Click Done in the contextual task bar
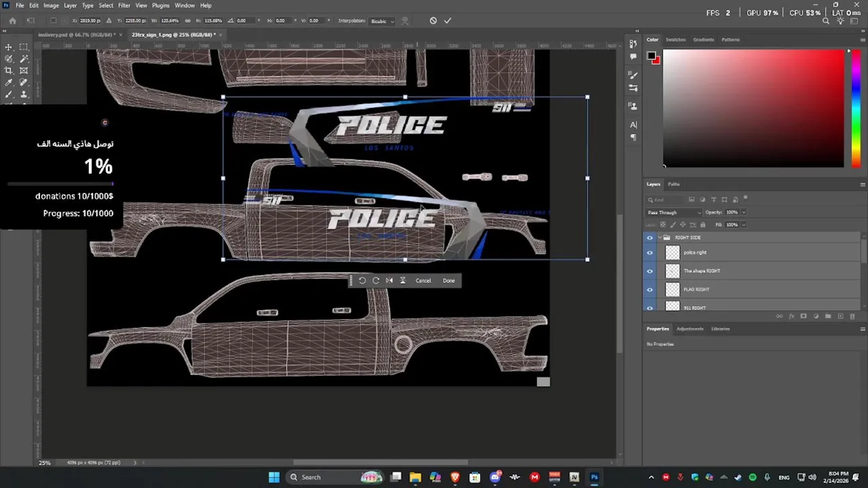The height and width of the screenshot is (488, 868). [449, 281]
